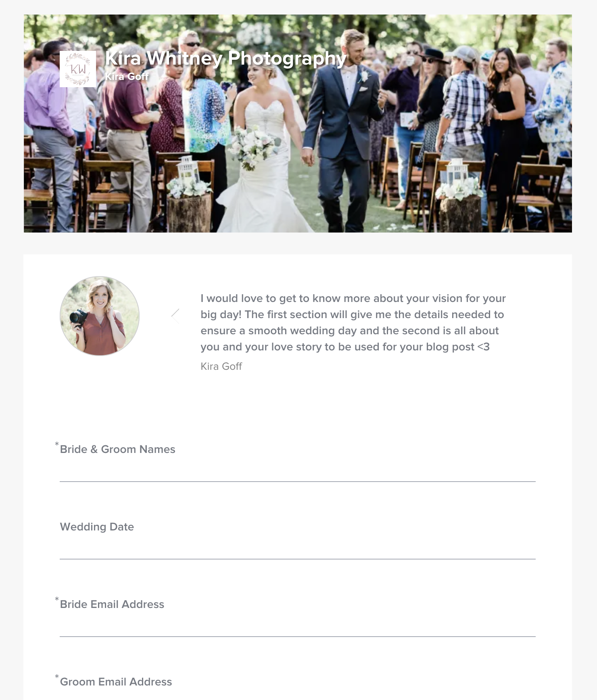Click the required asterisk beside Bride & Groom Names
Image resolution: width=597 pixels, height=700 pixels.
57,444
